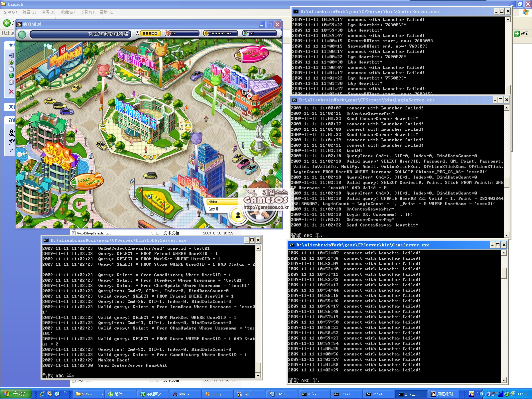Click the 11:02 taskbar clock
This screenshot has height=399, width=532.
522,394
